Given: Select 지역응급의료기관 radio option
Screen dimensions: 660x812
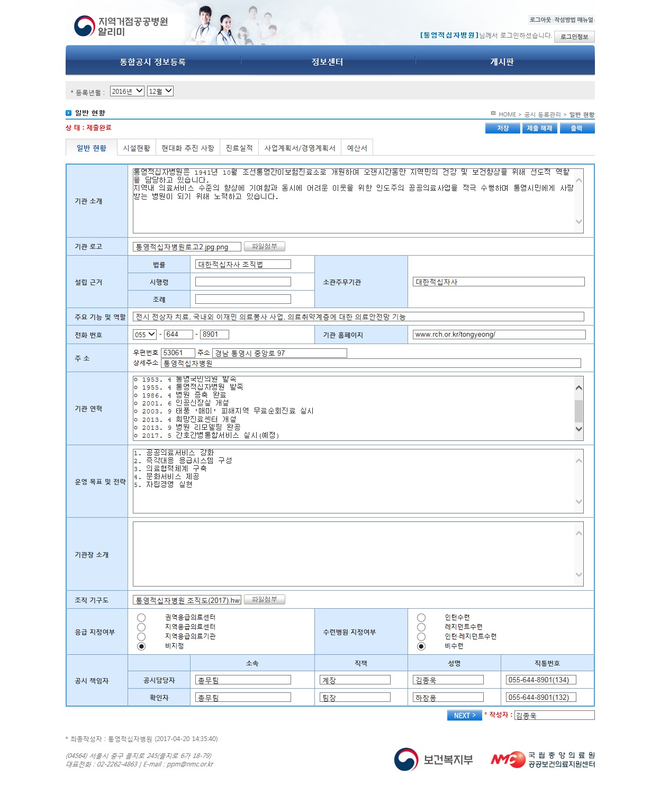Looking at the screenshot, I should (141, 637).
